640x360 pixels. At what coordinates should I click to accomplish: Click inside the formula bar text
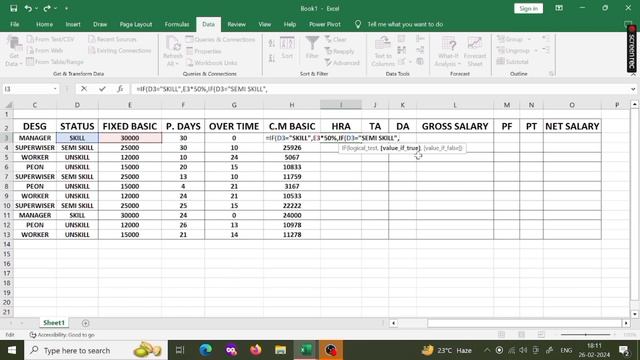380,89
